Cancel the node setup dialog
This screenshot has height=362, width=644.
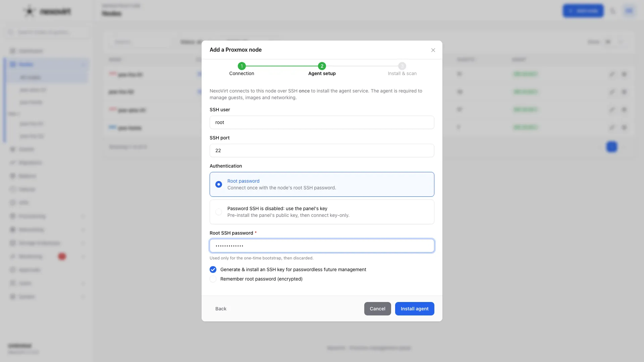[377, 309]
